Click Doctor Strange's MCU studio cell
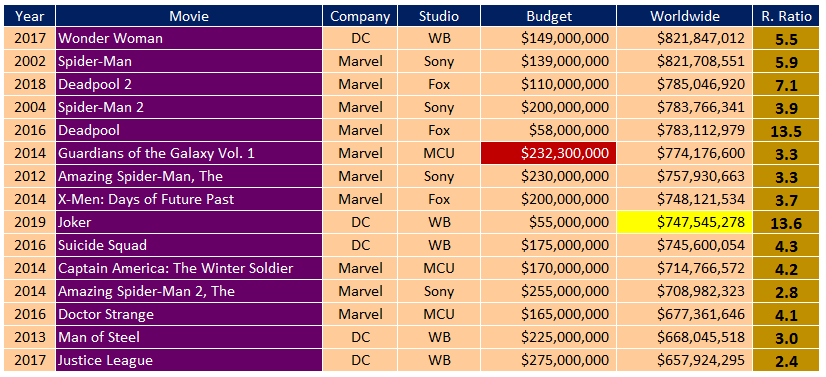The height and width of the screenshot is (377, 826). tap(439, 314)
